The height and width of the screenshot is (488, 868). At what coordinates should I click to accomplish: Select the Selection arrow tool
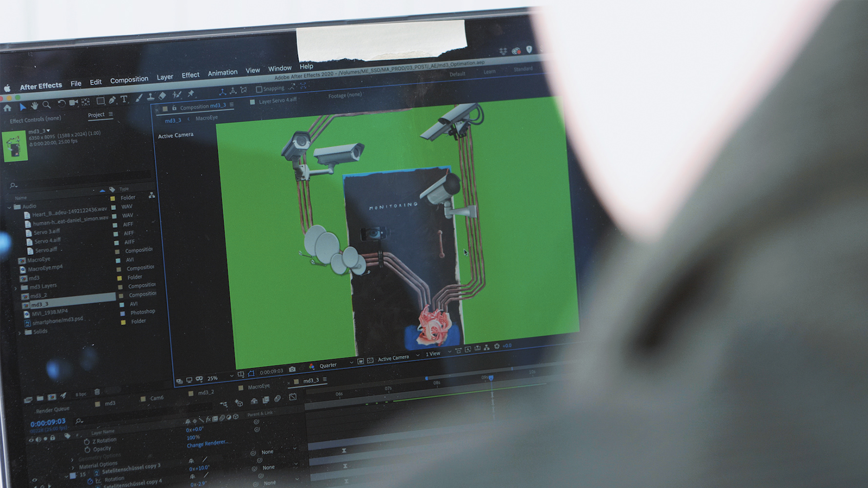click(x=22, y=107)
